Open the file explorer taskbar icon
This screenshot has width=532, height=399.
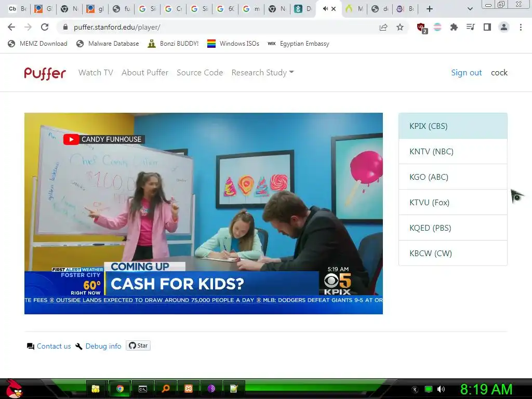coord(96,389)
